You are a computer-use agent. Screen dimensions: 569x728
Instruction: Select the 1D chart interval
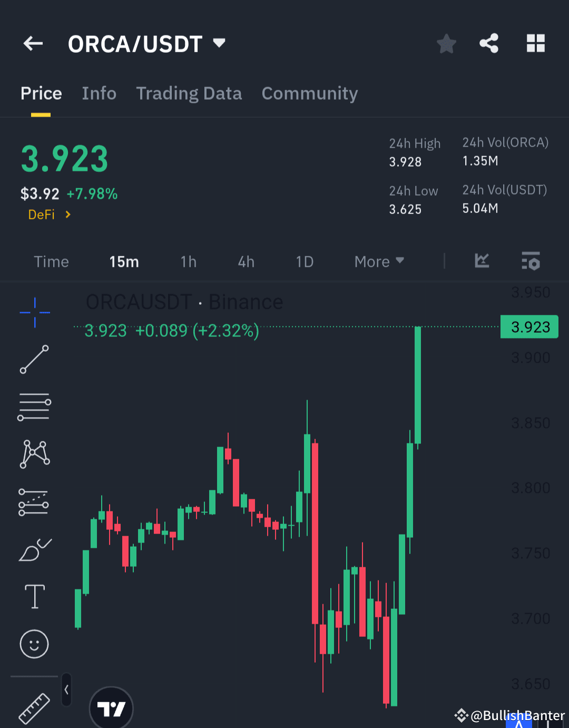pyautogui.click(x=305, y=261)
